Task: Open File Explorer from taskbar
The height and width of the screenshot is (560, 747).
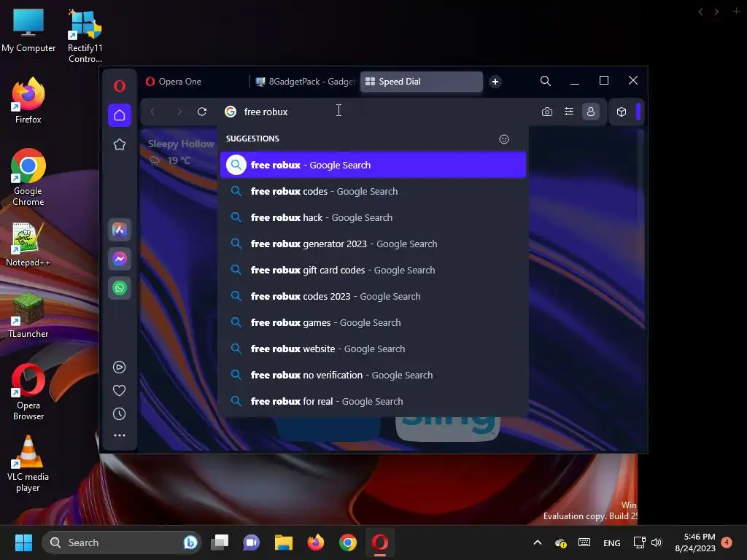Action: coord(284,542)
